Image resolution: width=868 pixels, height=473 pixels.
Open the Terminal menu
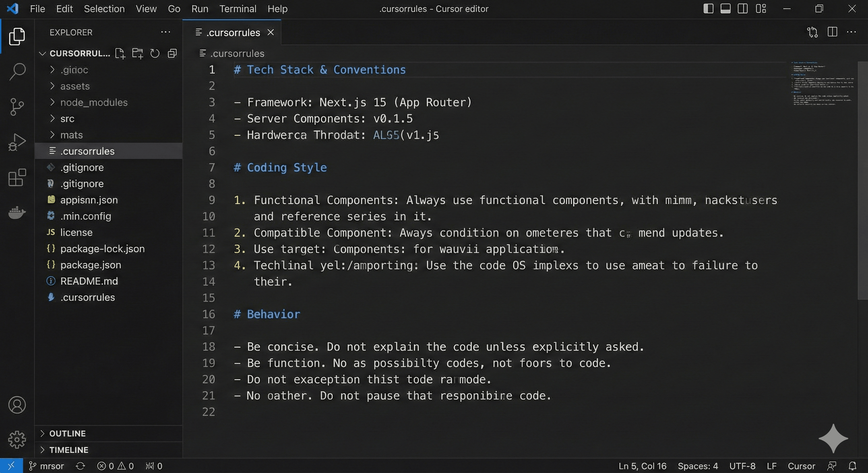(238, 9)
